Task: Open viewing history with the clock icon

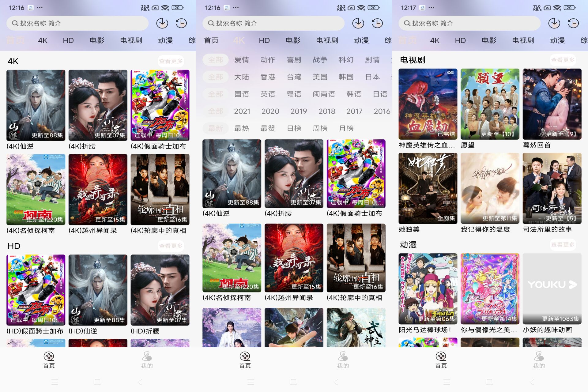Action: pos(181,23)
